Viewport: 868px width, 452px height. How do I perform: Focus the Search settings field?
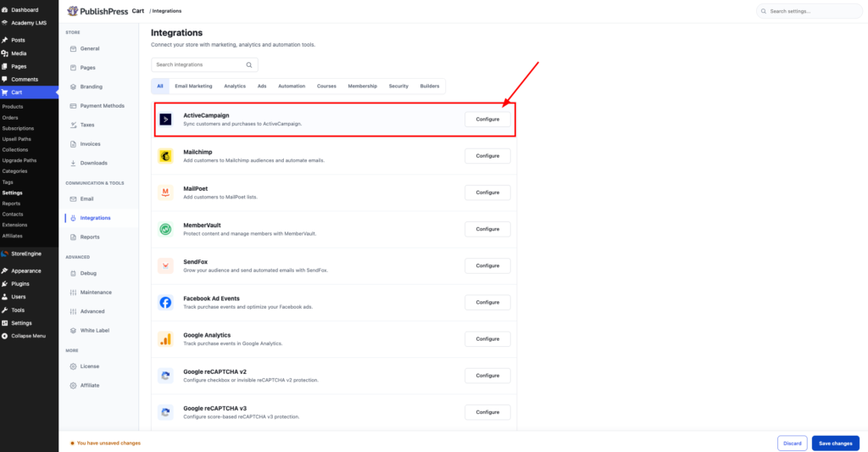pyautogui.click(x=810, y=11)
